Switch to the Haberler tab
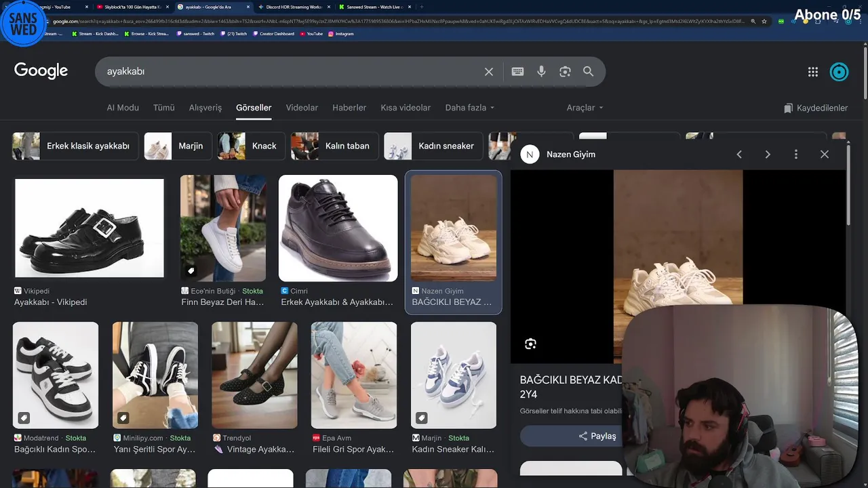 pos(349,108)
